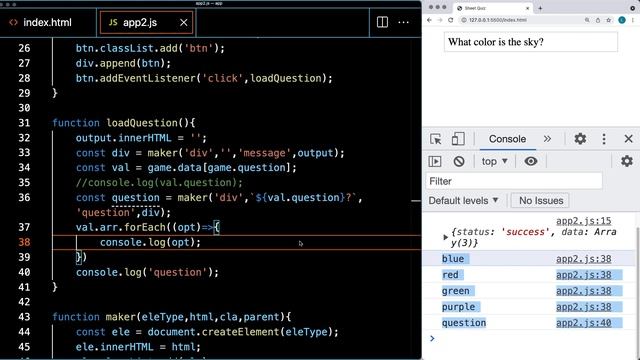Clear the console

(x=459, y=161)
